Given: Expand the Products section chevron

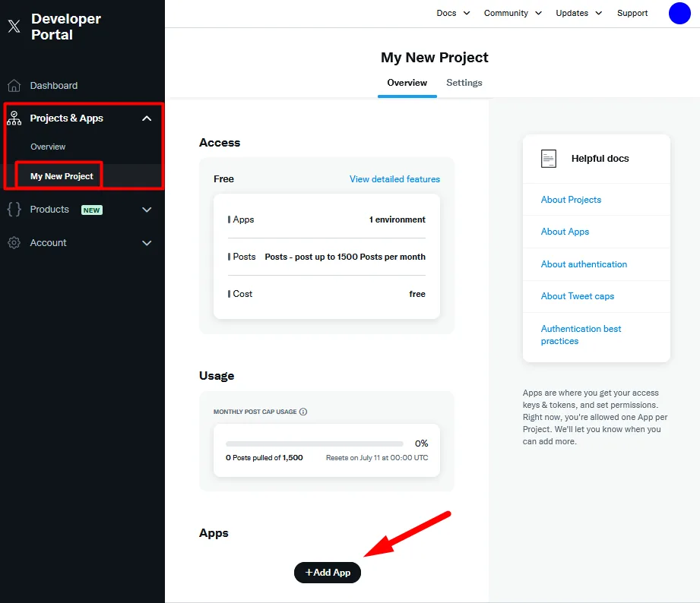Looking at the screenshot, I should coord(147,210).
